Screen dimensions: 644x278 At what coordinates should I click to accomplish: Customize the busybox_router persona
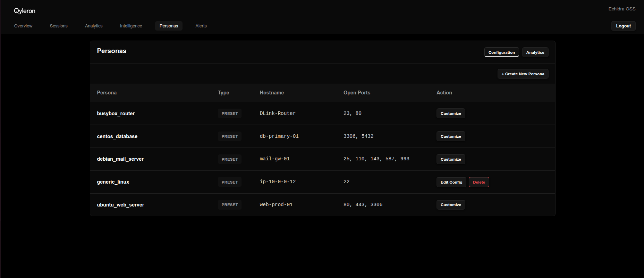coord(451,113)
